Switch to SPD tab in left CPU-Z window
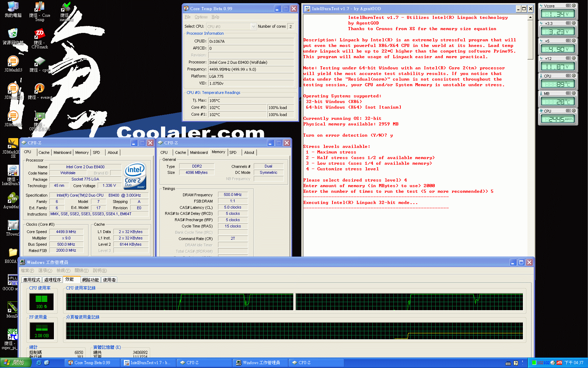The height and width of the screenshot is (368, 588). (x=96, y=152)
